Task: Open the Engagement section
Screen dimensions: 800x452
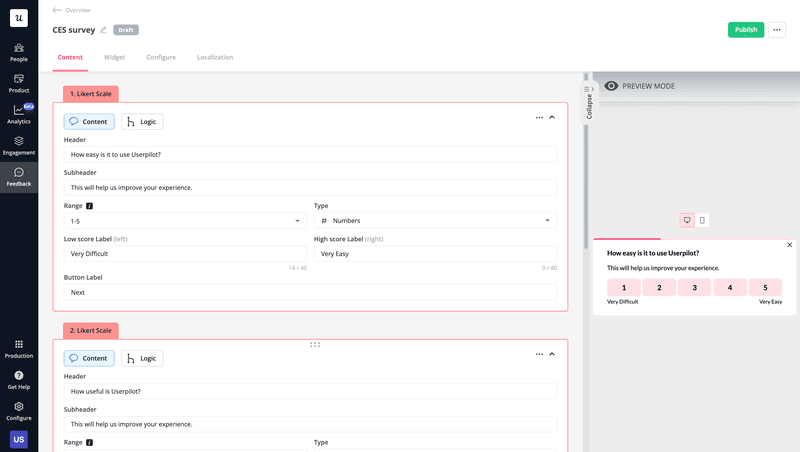Action: click(18, 145)
